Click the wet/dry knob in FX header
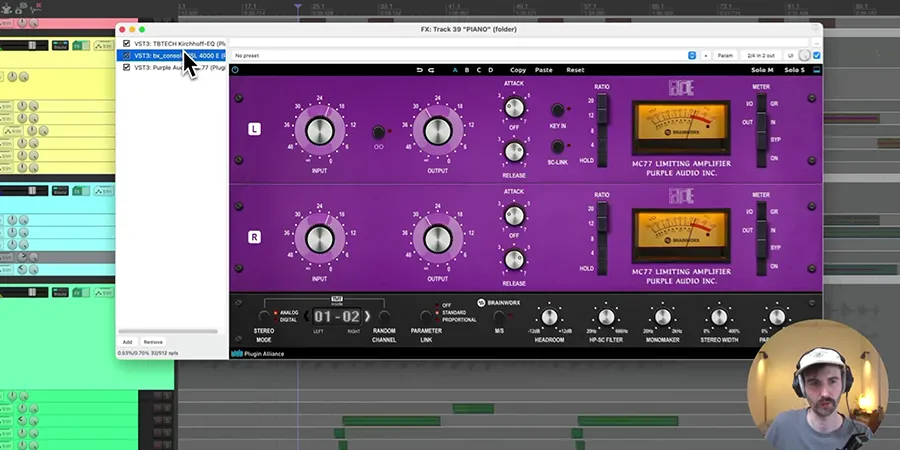This screenshot has width=900, height=450. 805,56
